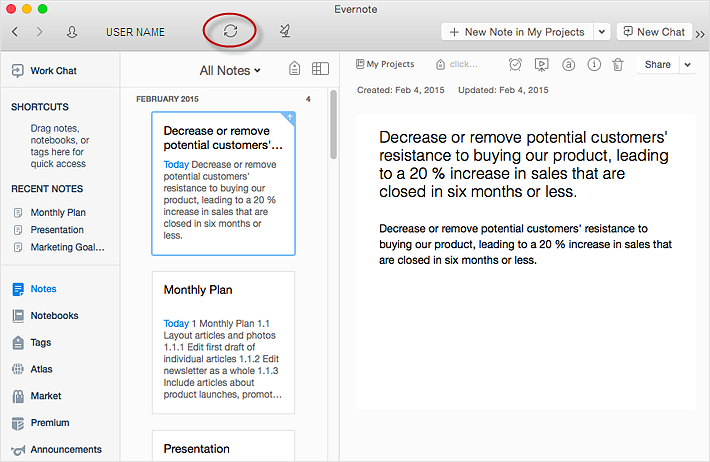Viewport: 710px width, 462px height.
Task: Start presentation mode for this note
Action: [541, 65]
